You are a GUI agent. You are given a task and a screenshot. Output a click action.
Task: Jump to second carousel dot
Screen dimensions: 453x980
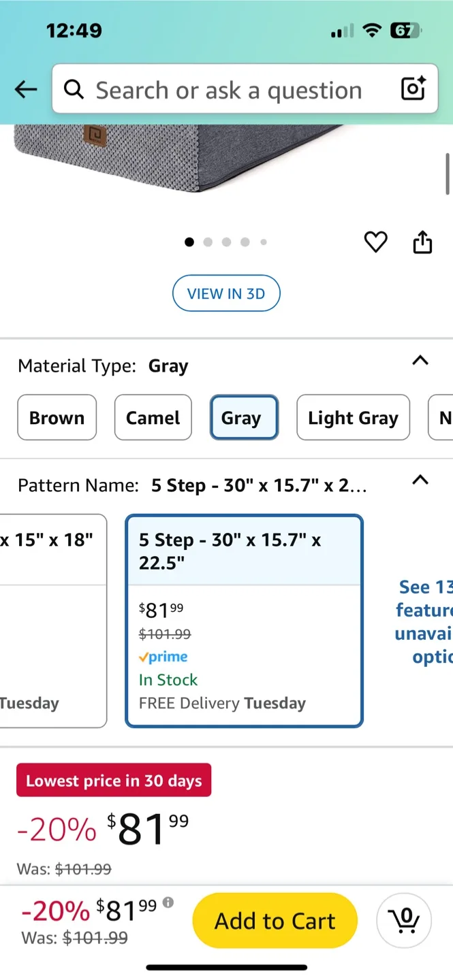208,242
